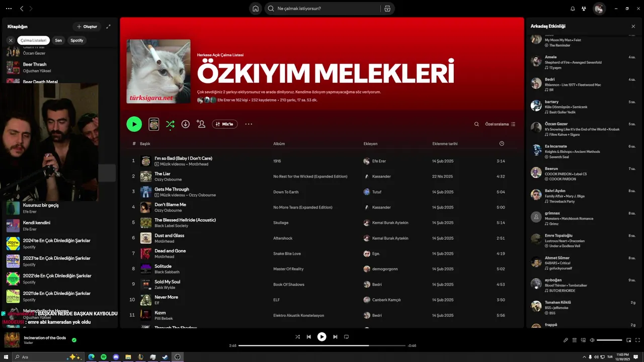This screenshot has height=362, width=644.
Task: Open Steam from the taskbar
Action: 165,357
